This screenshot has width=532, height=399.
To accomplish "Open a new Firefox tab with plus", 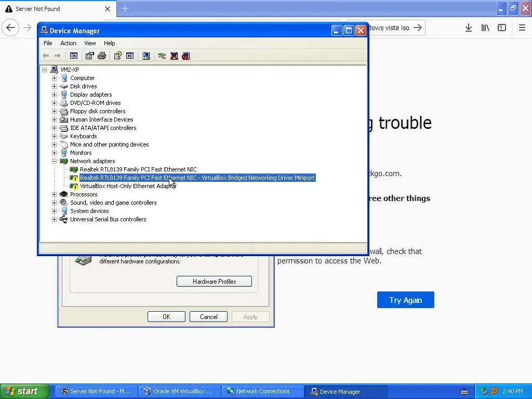I will [x=125, y=8].
